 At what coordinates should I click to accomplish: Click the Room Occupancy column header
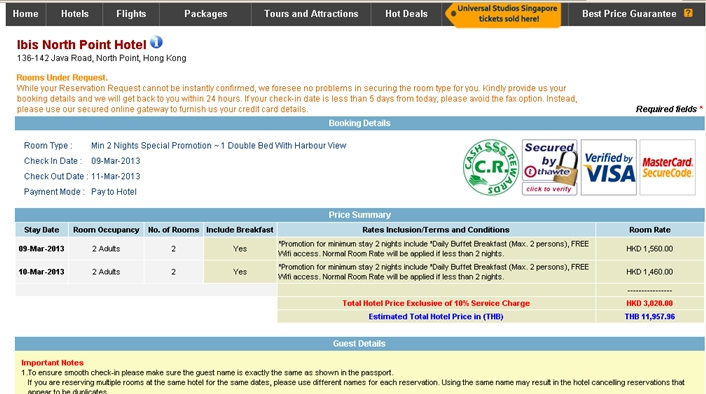(106, 230)
